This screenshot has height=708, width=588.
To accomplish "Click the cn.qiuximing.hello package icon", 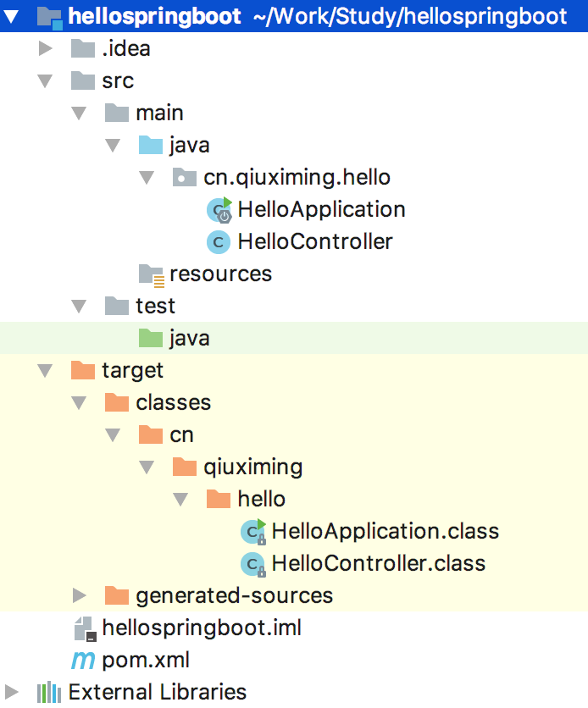I will coord(185,178).
